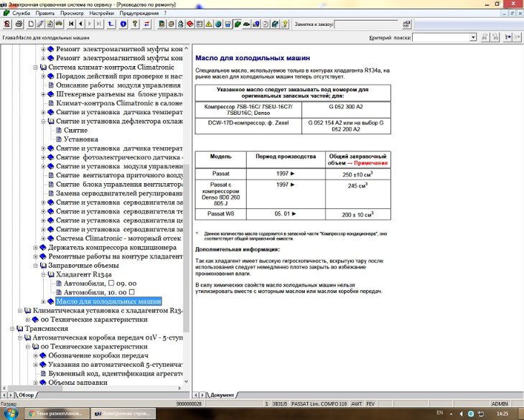The width and height of the screenshot is (524, 420).
Task: Open the Служба menu
Action: coord(21,14)
